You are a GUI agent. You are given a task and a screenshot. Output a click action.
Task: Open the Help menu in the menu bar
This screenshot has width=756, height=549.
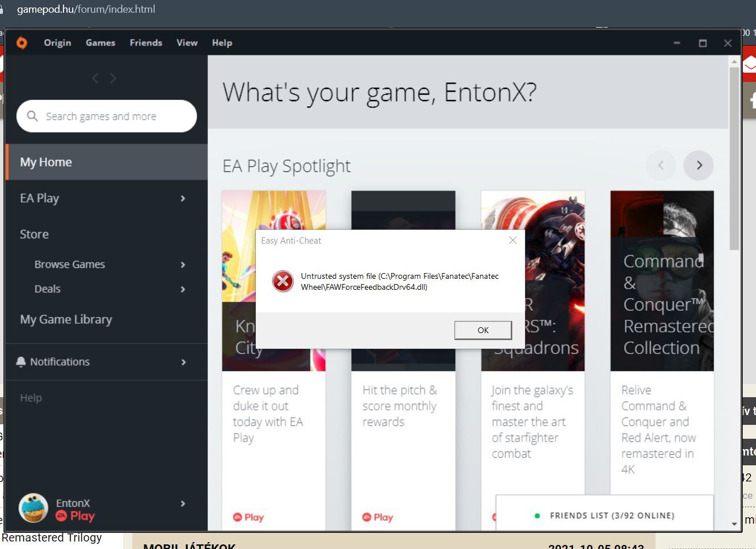[222, 43]
